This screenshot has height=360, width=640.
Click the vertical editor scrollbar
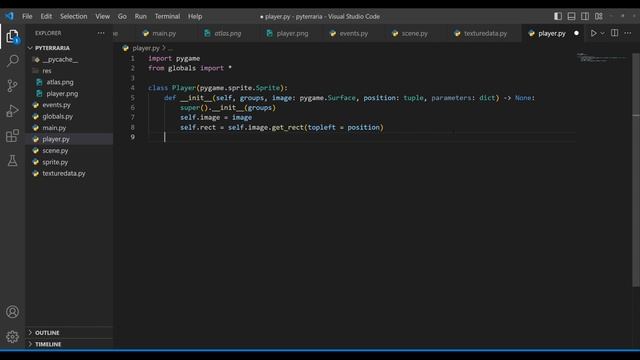pos(636,171)
